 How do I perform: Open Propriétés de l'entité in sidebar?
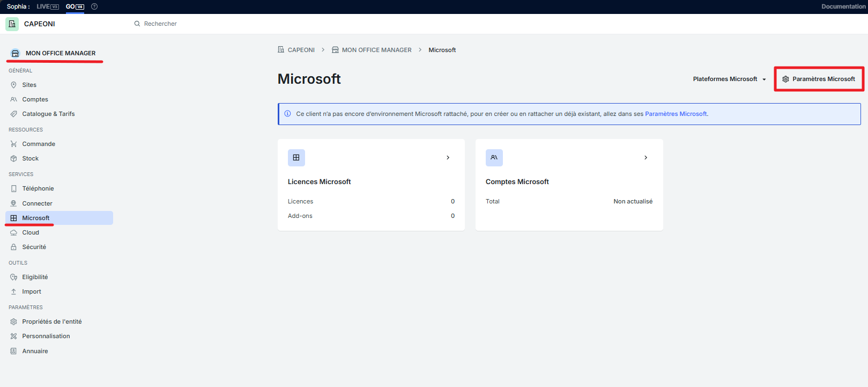52,322
